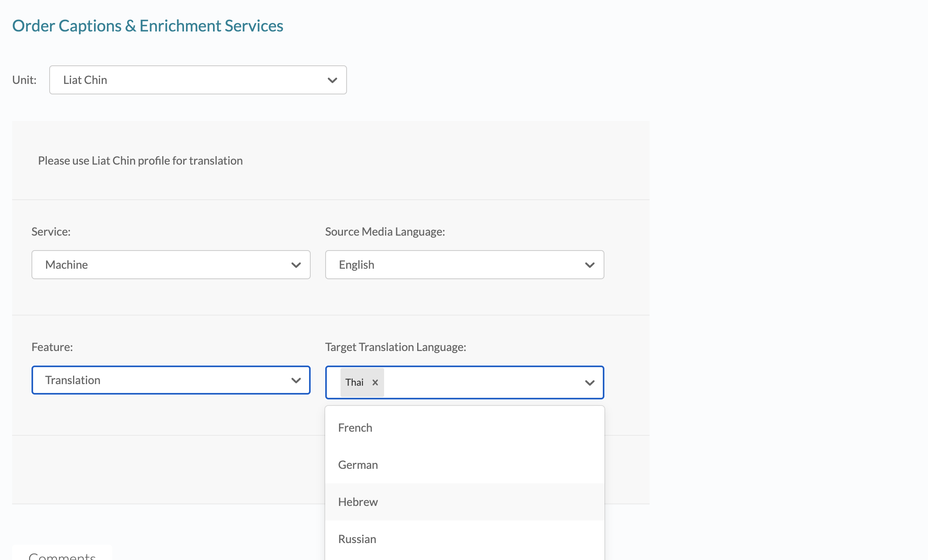Pick Russian from the language list
The width and height of the screenshot is (928, 560).
pyautogui.click(x=357, y=539)
